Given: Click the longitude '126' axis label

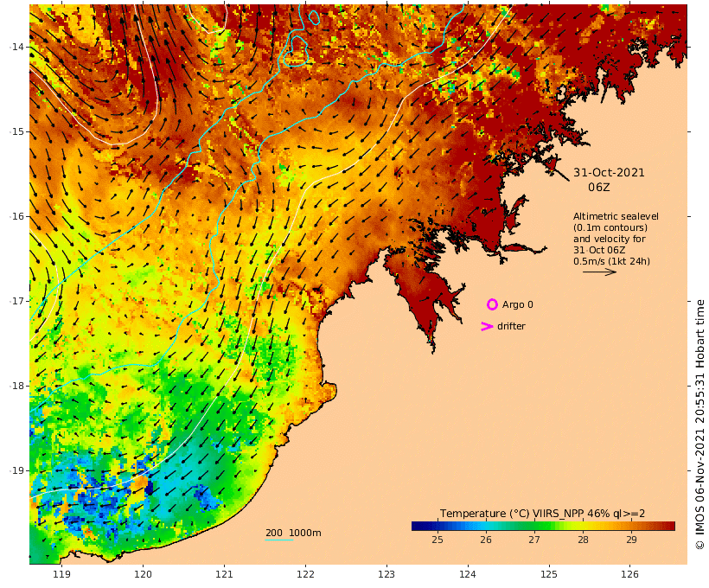Looking at the screenshot, I should tap(629, 574).
